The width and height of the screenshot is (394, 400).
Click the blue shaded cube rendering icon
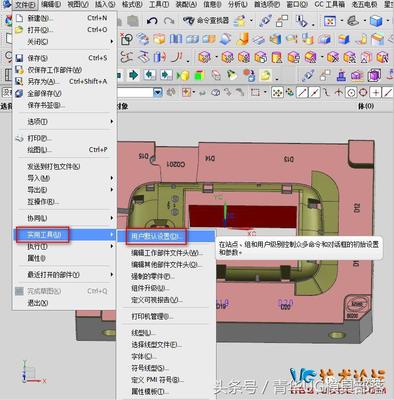pos(376,21)
